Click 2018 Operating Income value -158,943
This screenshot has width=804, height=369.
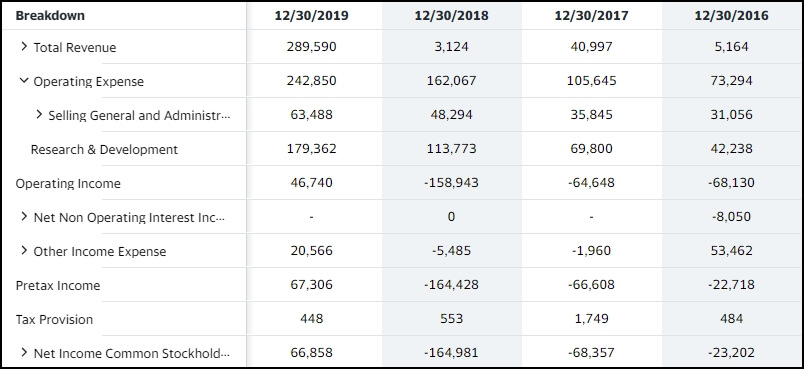click(x=451, y=182)
